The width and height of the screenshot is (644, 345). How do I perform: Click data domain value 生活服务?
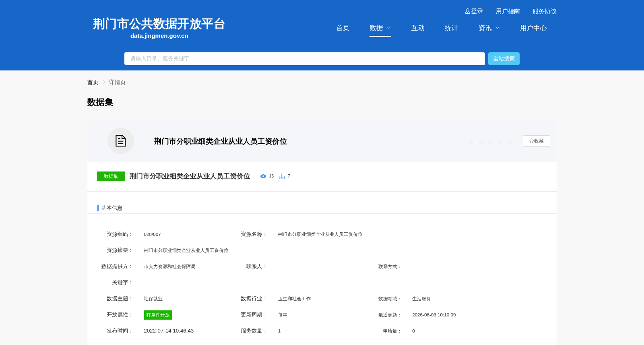click(x=421, y=299)
